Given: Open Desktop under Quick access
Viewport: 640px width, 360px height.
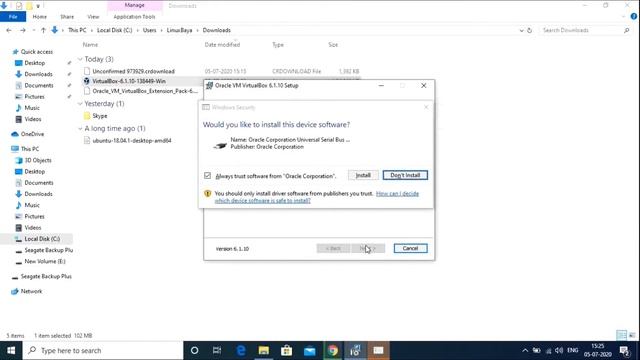Looking at the screenshot, I should [35, 63].
